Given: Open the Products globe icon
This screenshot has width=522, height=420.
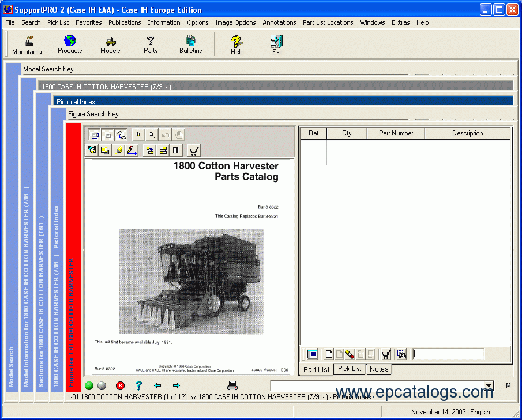Looking at the screenshot, I should point(70,45).
